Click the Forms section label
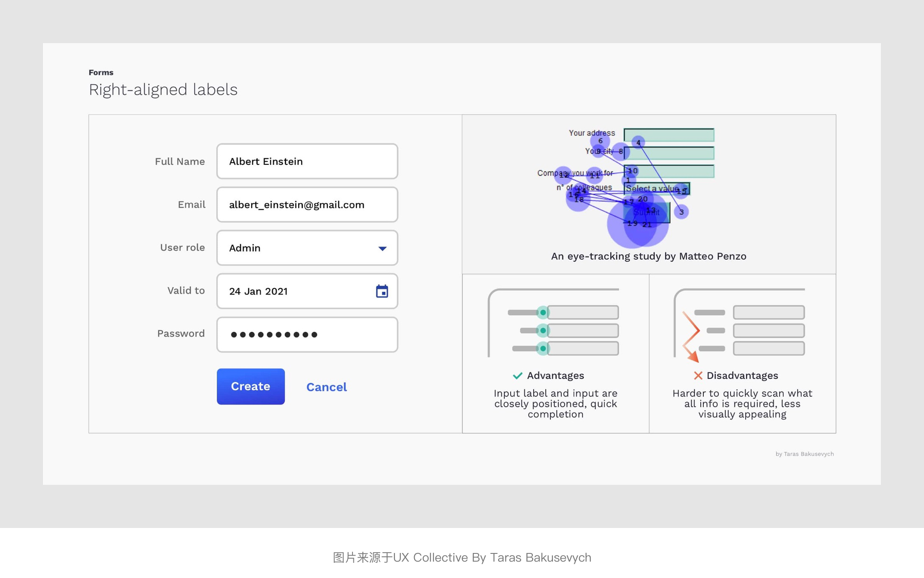Image resolution: width=924 pixels, height=578 pixels. click(101, 72)
